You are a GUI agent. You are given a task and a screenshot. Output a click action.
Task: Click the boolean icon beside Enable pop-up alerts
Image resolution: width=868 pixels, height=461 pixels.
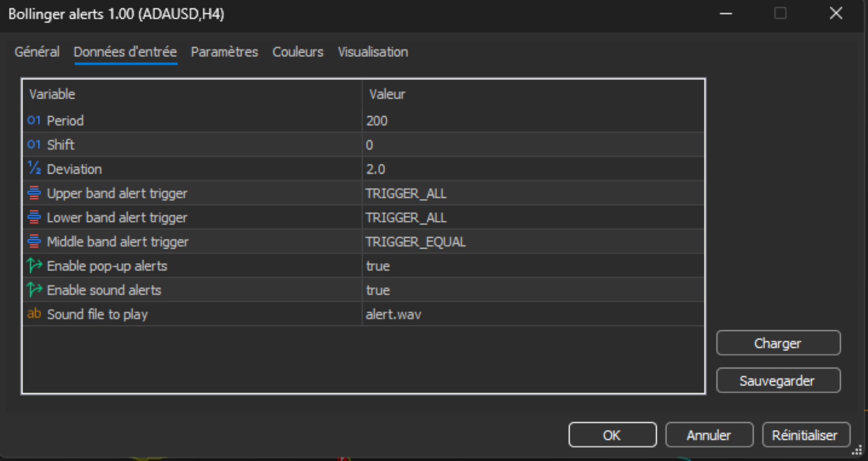[x=34, y=266]
